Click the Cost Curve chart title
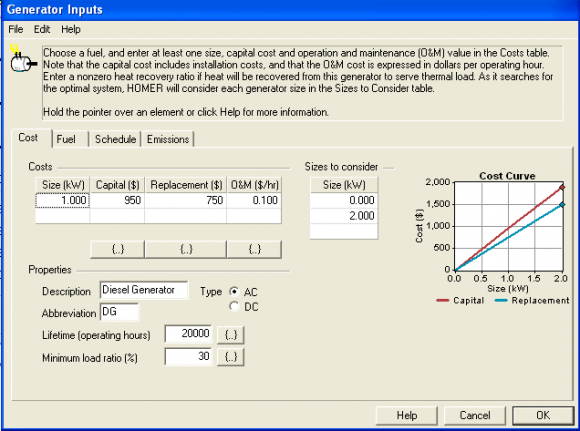Image resolution: width=580 pixels, height=431 pixels. 507,176
